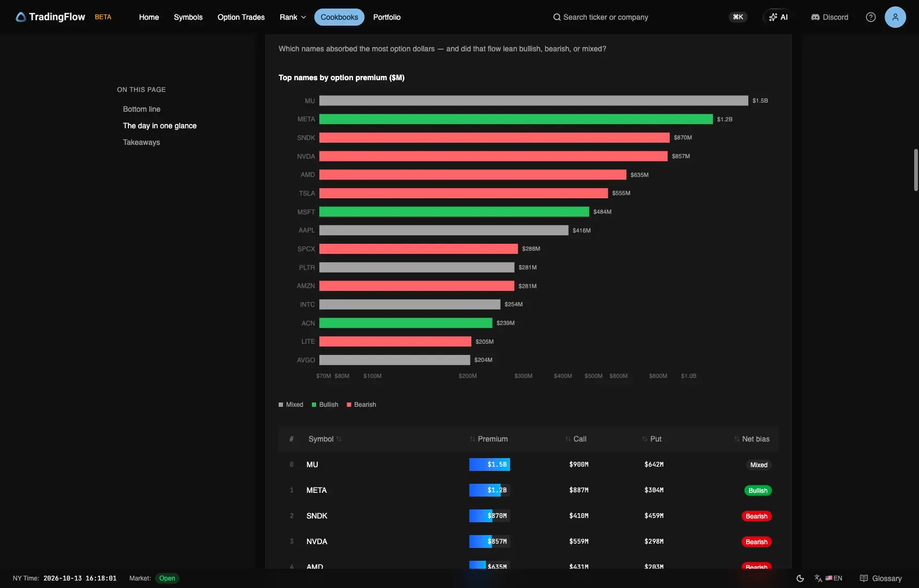Click the TradingFlow logo icon
Viewport: 919px width, 588px height.
coord(21,17)
